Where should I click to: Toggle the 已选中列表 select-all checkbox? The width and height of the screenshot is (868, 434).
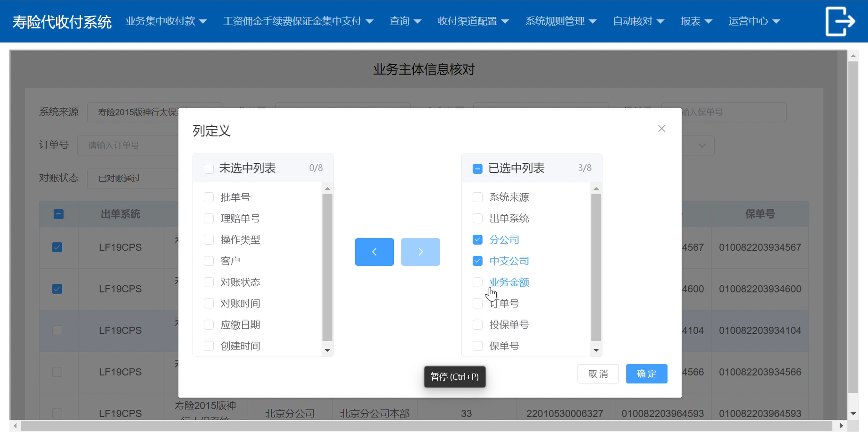coord(477,169)
